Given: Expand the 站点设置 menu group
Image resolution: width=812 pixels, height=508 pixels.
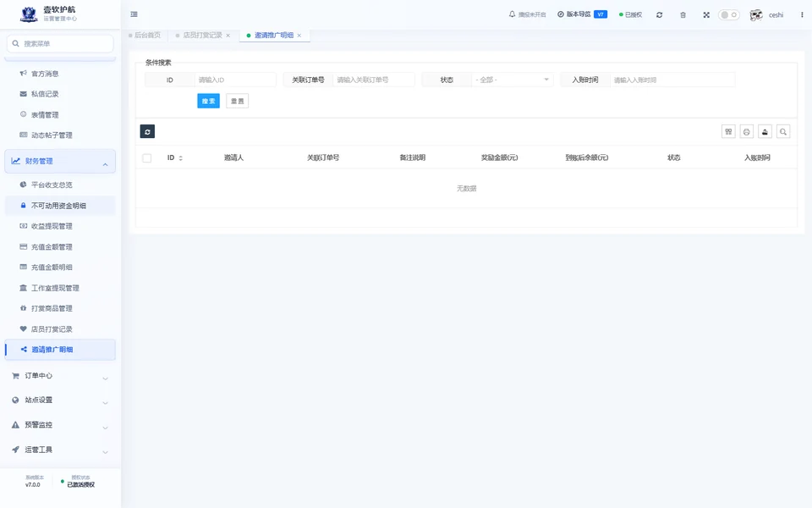Looking at the screenshot, I should 60,400.
